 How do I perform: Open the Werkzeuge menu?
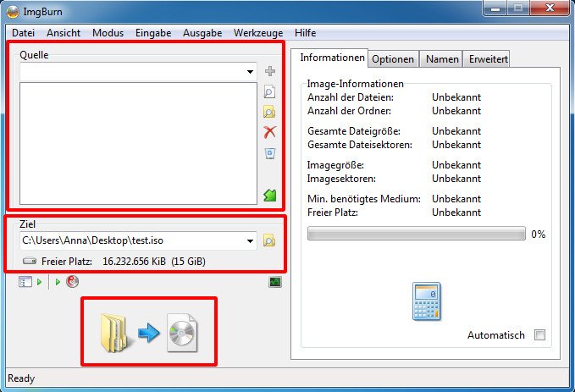[258, 32]
